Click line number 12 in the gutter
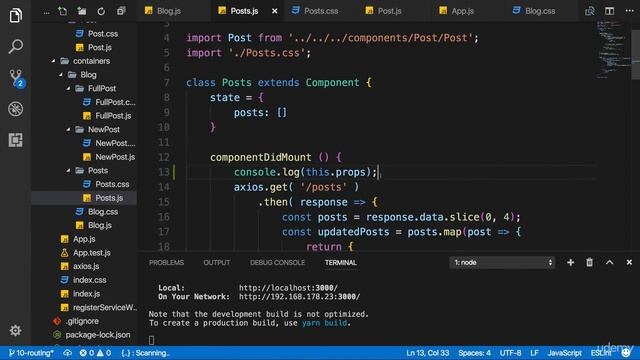This screenshot has height=360, width=640. tap(164, 158)
